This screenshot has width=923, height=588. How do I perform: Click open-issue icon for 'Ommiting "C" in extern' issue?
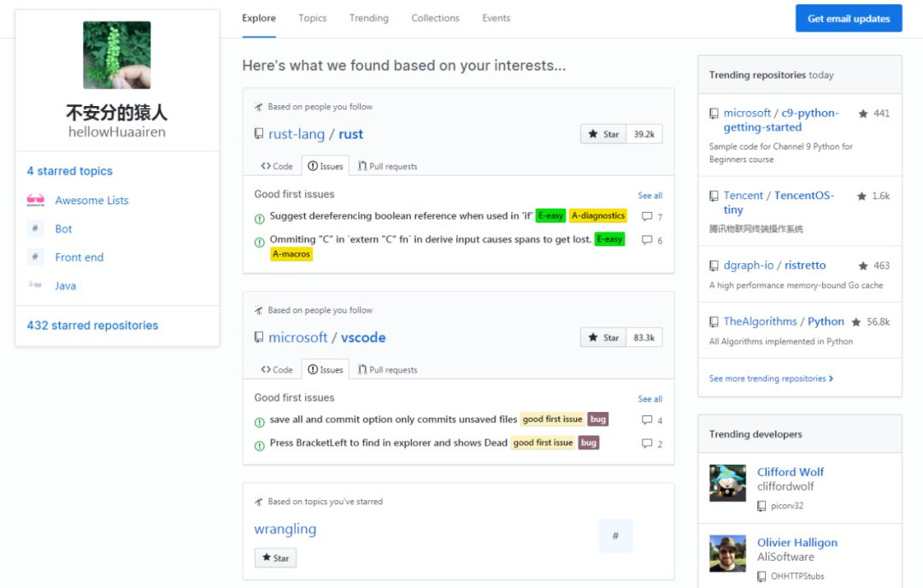[x=259, y=243]
